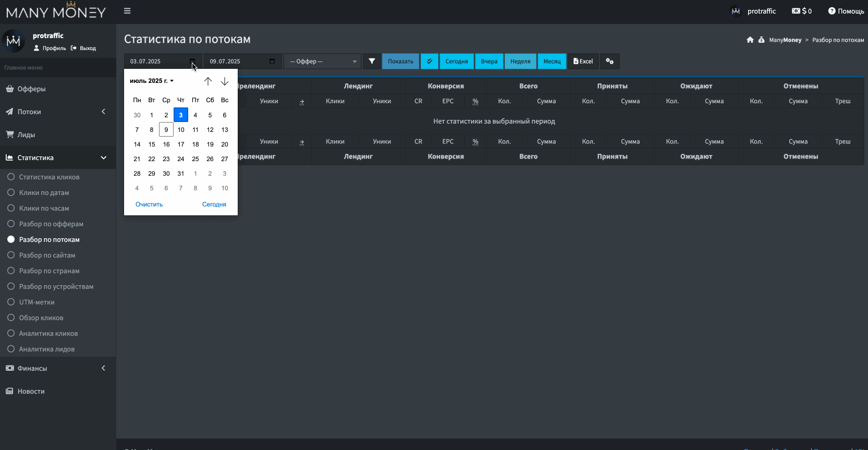The image size is (868, 450).
Task: Click the $ 0 balance text
Action: pyautogui.click(x=807, y=11)
